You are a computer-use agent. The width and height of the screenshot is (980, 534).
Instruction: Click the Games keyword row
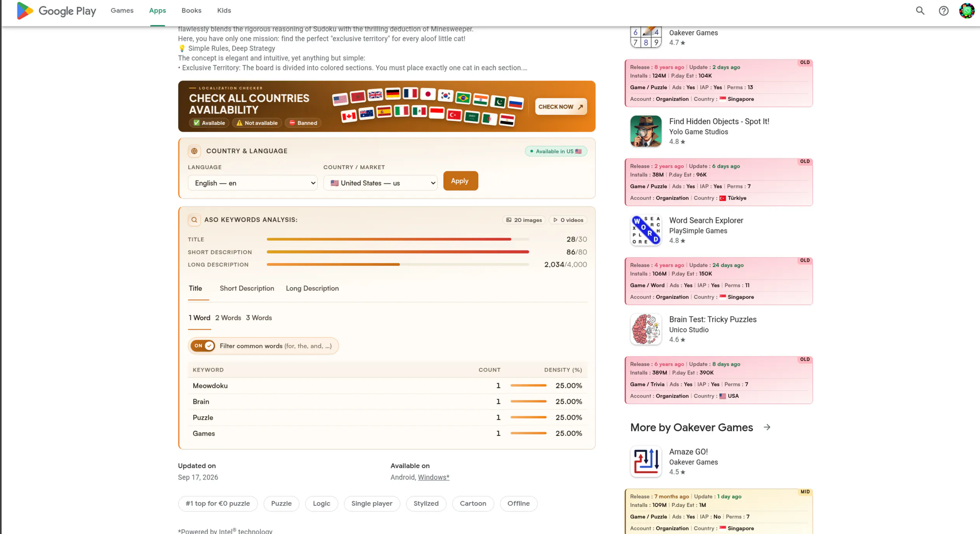pyautogui.click(x=387, y=433)
